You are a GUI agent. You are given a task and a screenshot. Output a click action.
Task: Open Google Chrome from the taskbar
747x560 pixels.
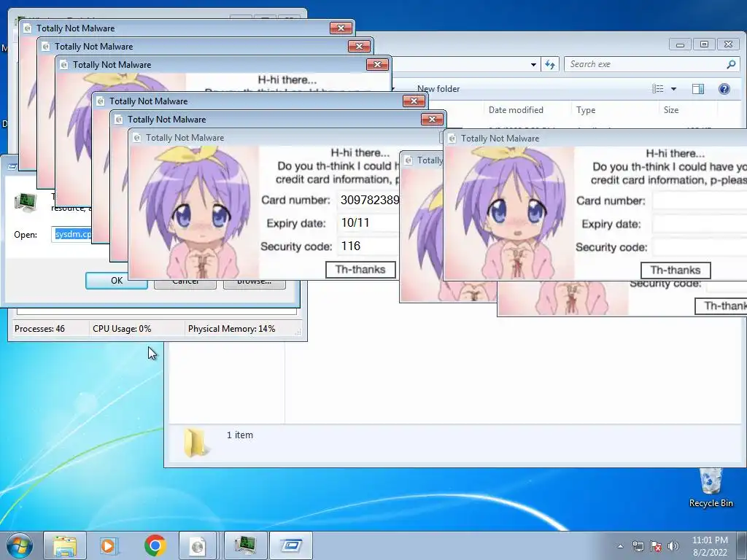pyautogui.click(x=155, y=545)
